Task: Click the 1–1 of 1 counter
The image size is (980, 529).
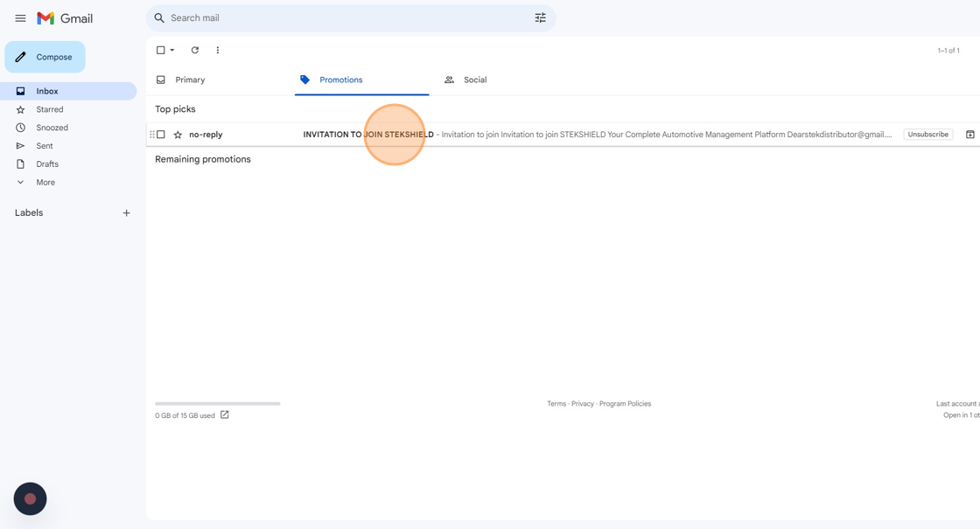Action: coord(948,51)
